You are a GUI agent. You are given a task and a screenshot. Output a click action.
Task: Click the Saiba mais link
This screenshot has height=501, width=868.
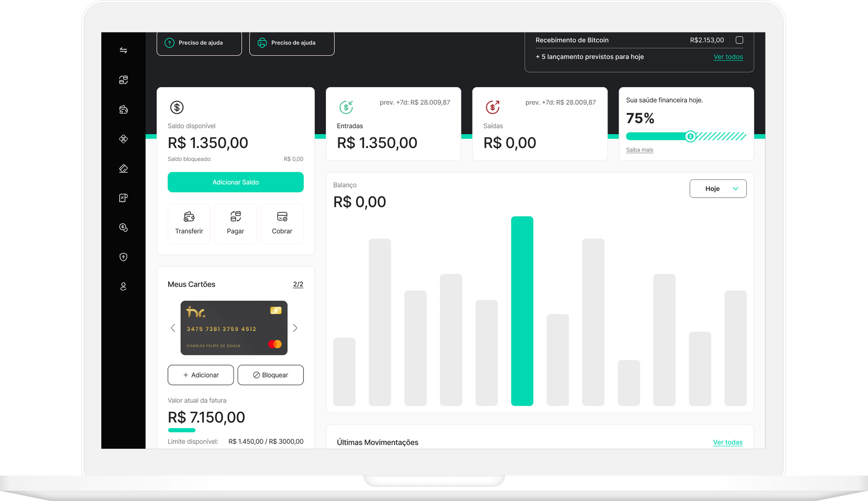tap(640, 150)
